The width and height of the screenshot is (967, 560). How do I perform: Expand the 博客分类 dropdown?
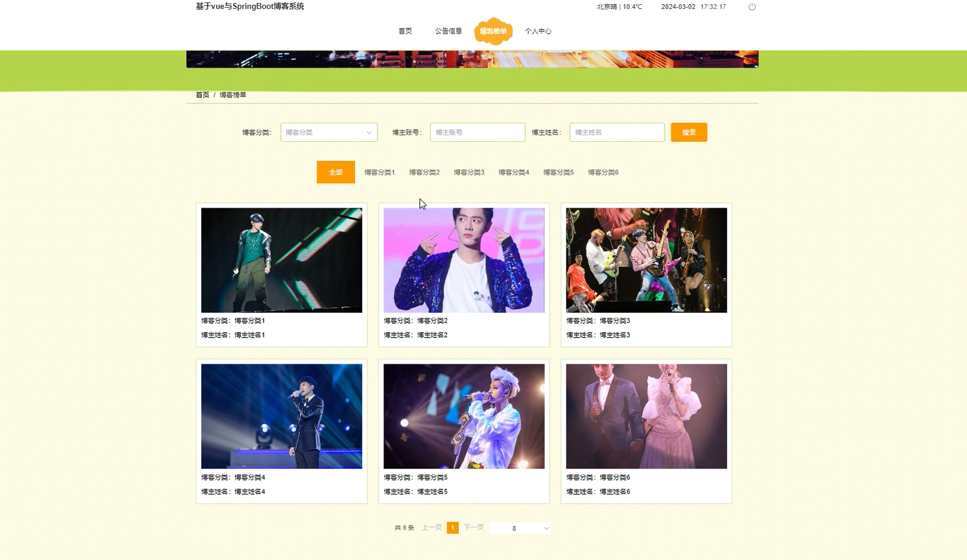click(x=329, y=132)
